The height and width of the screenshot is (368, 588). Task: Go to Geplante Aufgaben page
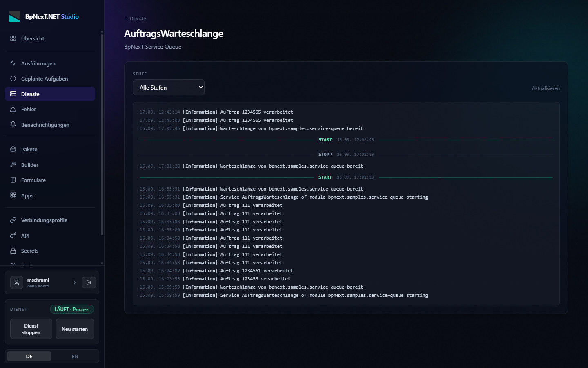pos(50,79)
